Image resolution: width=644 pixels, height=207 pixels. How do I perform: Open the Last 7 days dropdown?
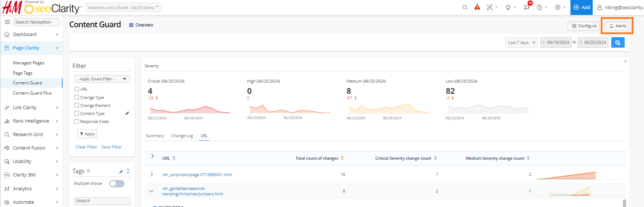pyautogui.click(x=521, y=43)
